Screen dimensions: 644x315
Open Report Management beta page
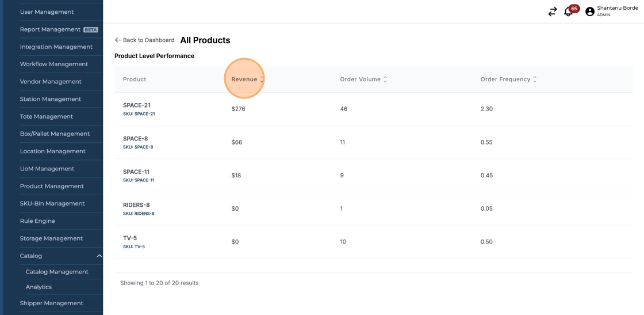(50, 29)
